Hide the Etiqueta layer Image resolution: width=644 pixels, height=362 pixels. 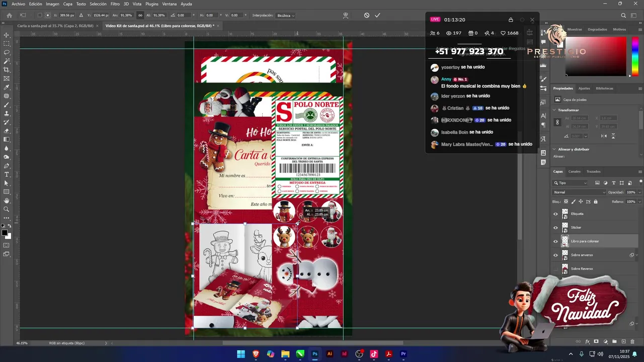[x=555, y=214]
